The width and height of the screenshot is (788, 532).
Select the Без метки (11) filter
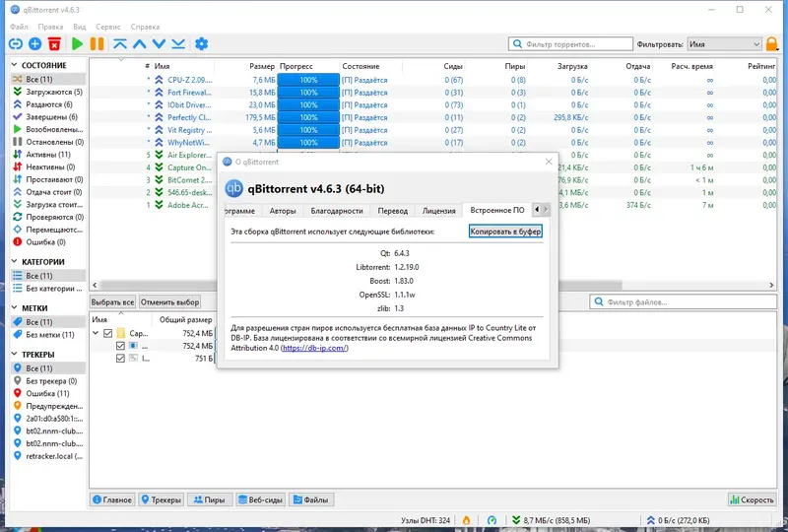(48, 334)
